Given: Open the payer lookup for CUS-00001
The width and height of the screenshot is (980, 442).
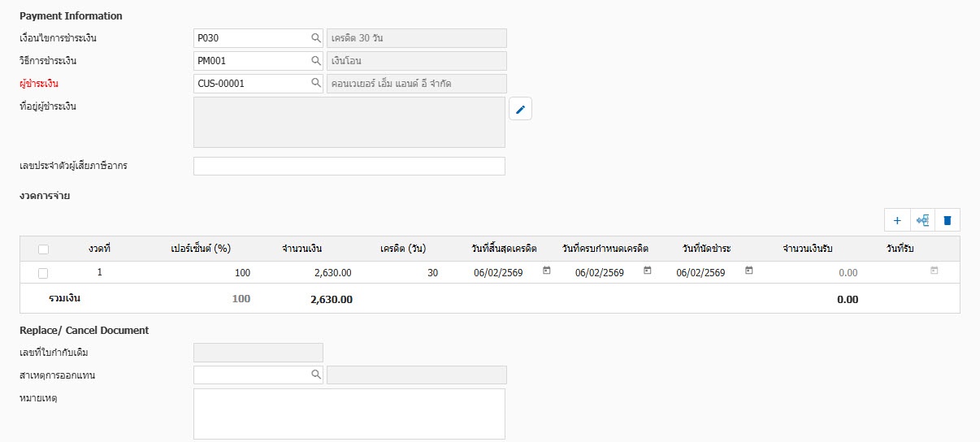Looking at the screenshot, I should (x=315, y=84).
